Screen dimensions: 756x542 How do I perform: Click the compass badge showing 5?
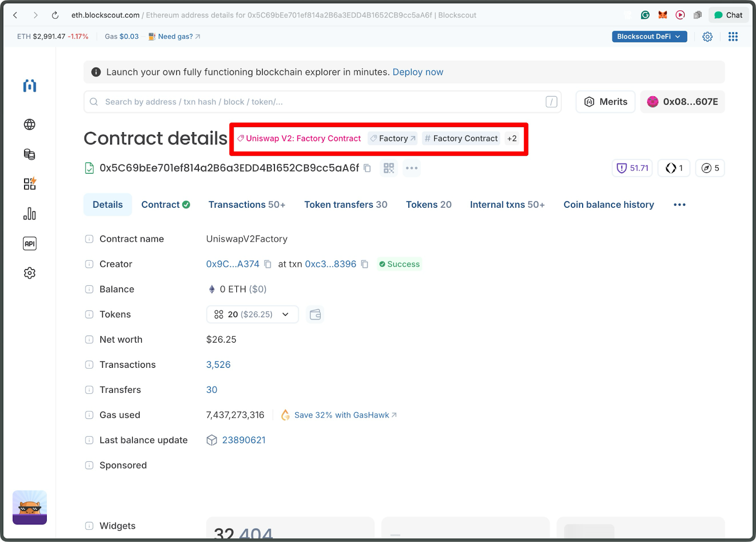tap(710, 168)
